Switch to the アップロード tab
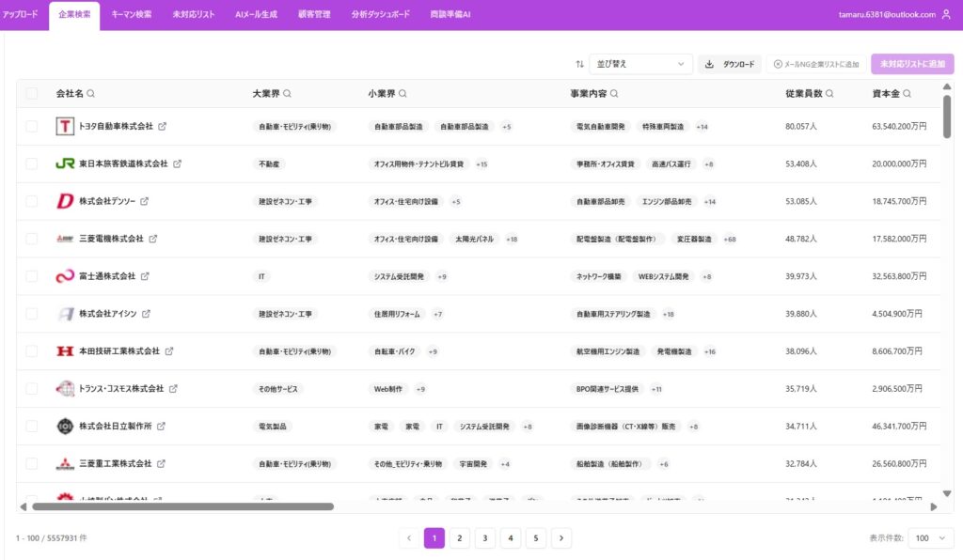The height and width of the screenshot is (560, 963). (x=20, y=14)
